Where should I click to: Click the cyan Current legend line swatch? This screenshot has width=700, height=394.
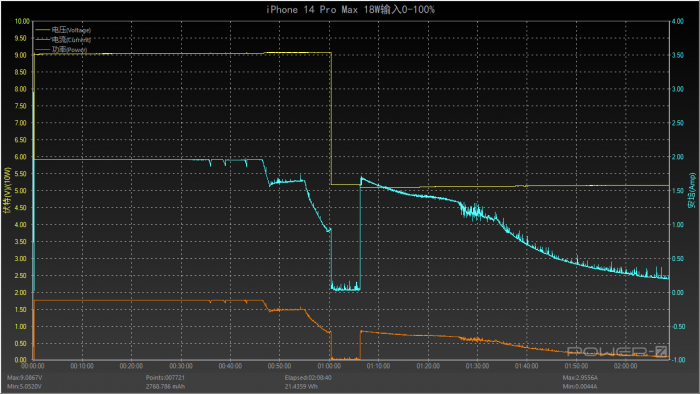click(43, 40)
